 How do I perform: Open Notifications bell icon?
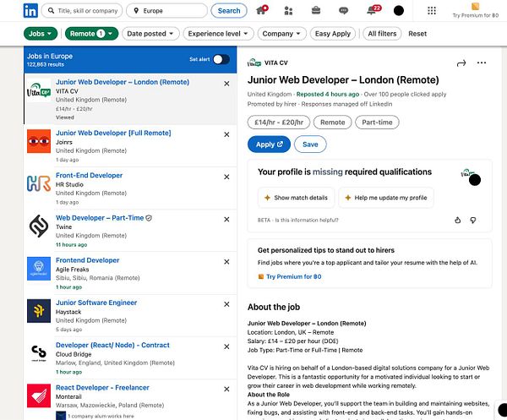(372, 10)
